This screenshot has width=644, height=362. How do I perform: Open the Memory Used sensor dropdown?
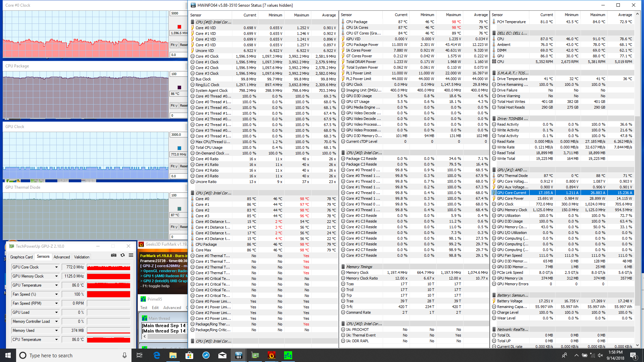coord(56,330)
